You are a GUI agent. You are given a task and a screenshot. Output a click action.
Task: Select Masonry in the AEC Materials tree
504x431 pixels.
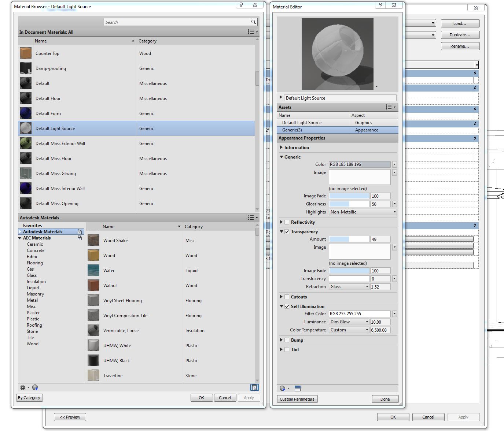coord(35,294)
